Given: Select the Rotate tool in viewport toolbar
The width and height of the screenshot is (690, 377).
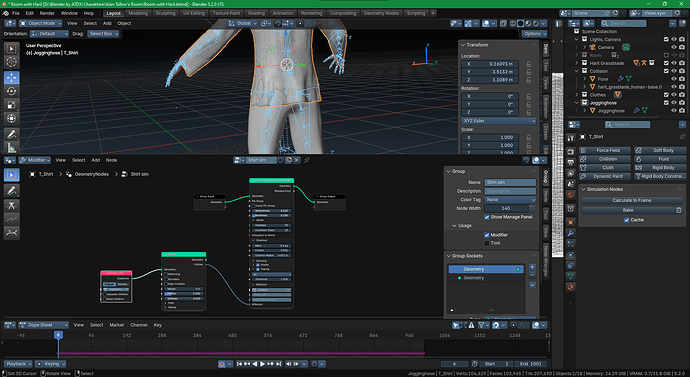Looking at the screenshot, I should coord(11,91).
